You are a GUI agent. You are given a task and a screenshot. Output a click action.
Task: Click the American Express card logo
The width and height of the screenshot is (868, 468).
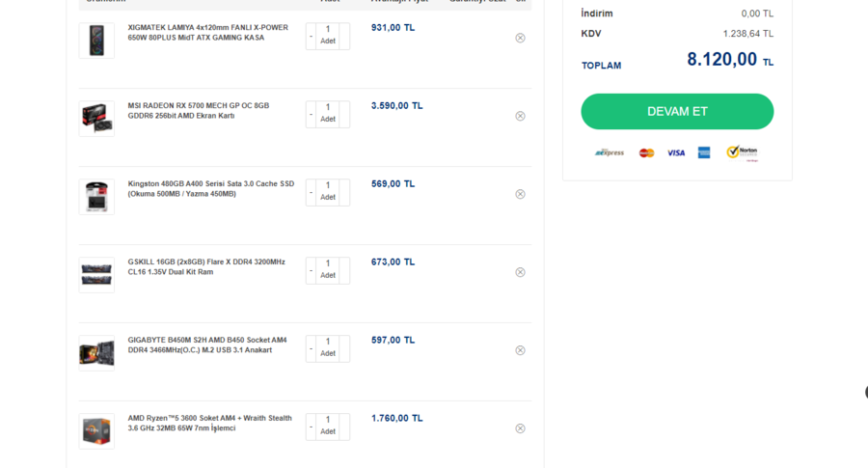[704, 152]
